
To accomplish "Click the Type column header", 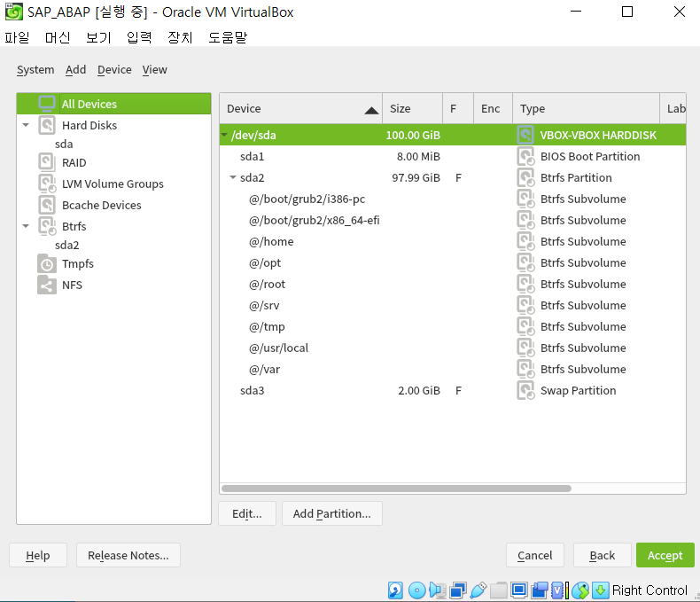I will [x=586, y=108].
